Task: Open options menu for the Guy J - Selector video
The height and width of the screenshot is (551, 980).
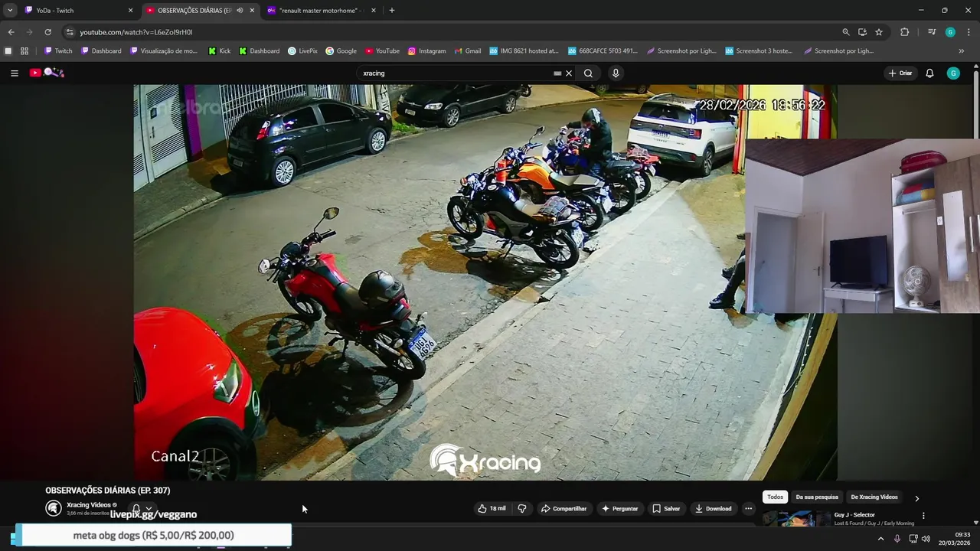Action: coord(923,516)
